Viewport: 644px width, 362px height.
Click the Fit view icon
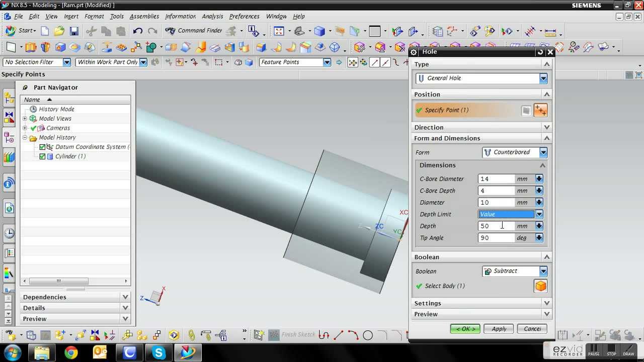pyautogui.click(x=279, y=31)
